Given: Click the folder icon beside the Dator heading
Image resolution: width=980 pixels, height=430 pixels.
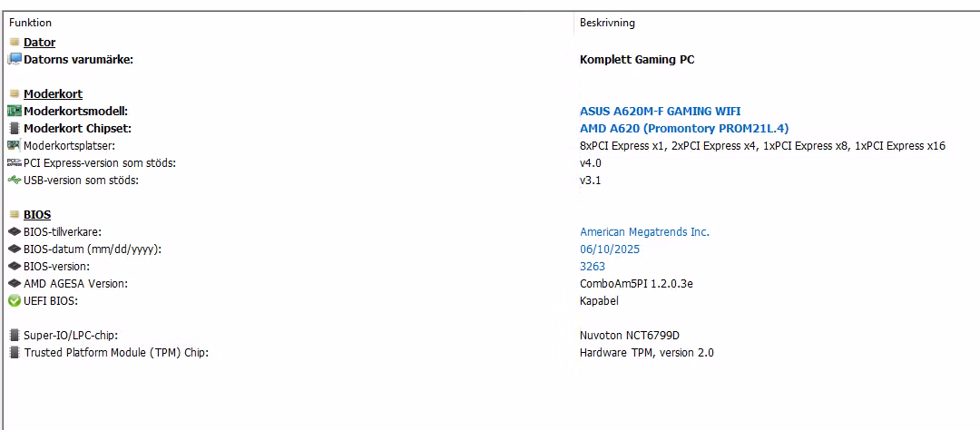Looking at the screenshot, I should point(15,43).
